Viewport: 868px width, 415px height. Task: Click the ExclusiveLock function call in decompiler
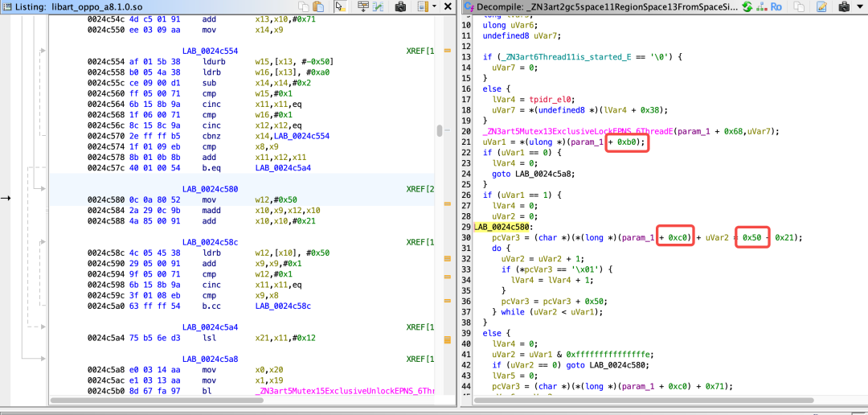coord(578,131)
